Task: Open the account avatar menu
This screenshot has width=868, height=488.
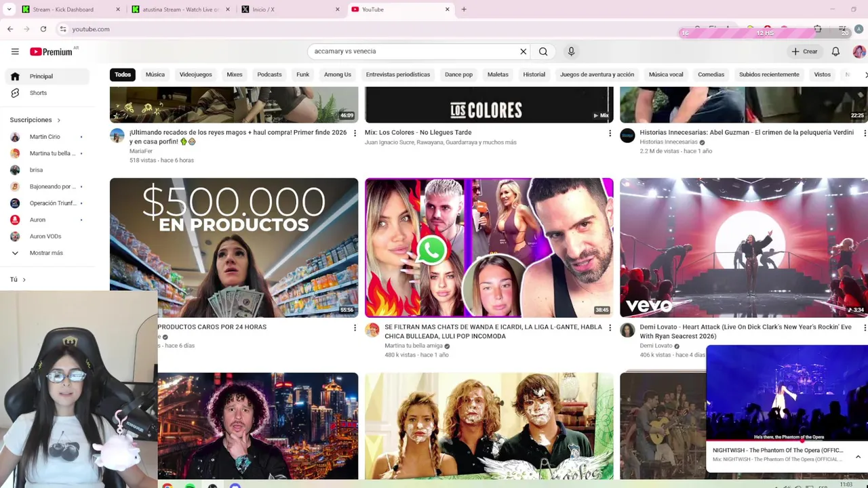Action: tap(859, 52)
